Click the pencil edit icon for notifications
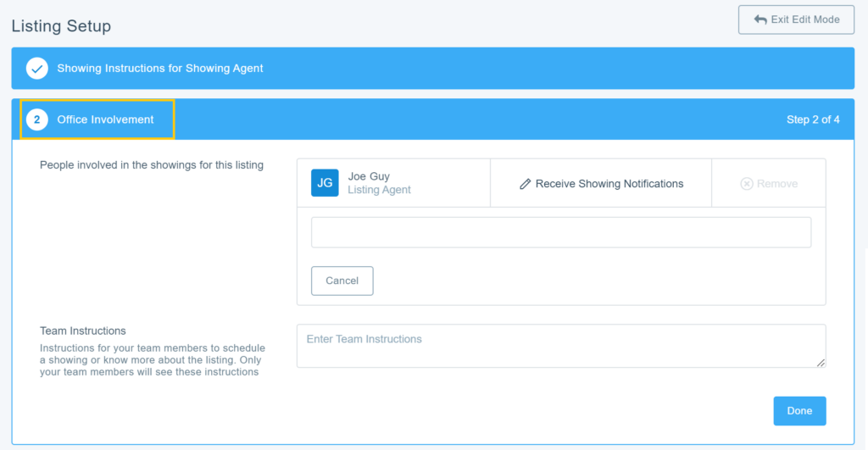Image resolution: width=868 pixels, height=450 pixels. pos(525,184)
